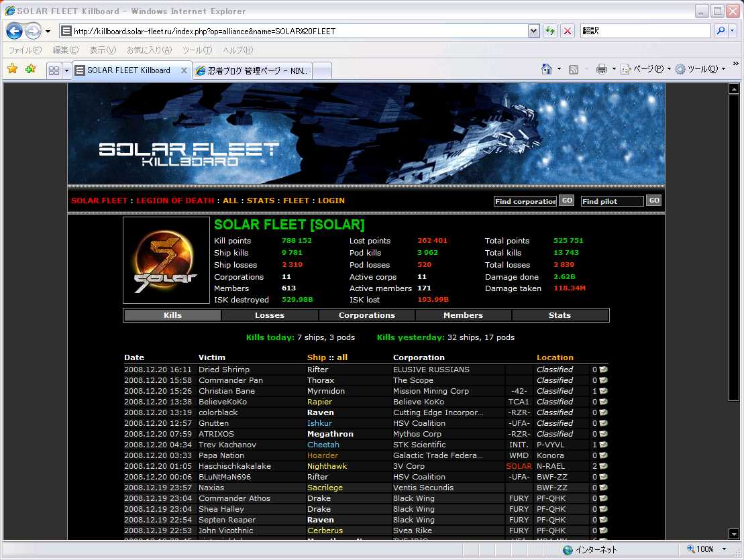Click the command bar overflow chevron
Viewport: 744px width, 560px height.
pos(735,64)
